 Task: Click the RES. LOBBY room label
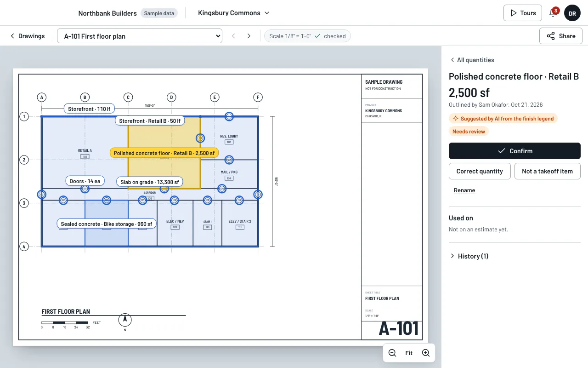(x=229, y=136)
